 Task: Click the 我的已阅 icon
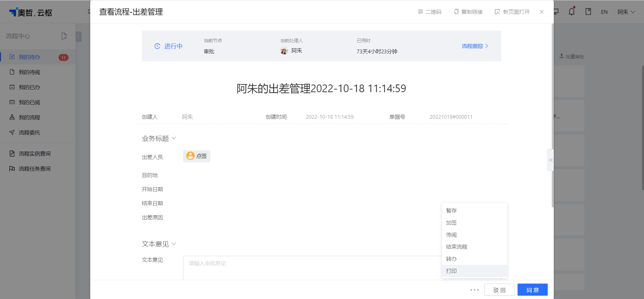(12, 102)
